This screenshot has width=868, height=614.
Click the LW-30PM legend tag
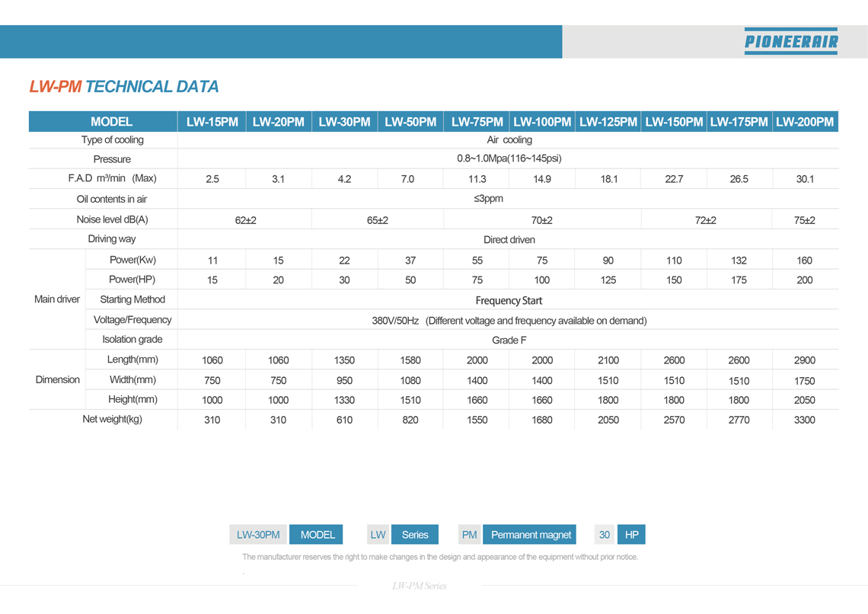(x=258, y=535)
